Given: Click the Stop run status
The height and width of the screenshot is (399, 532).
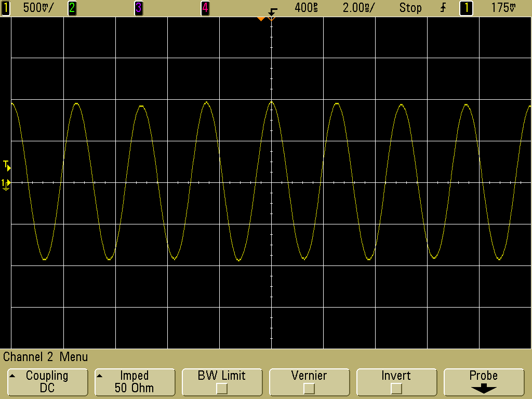Looking at the screenshot, I should coord(410,8).
